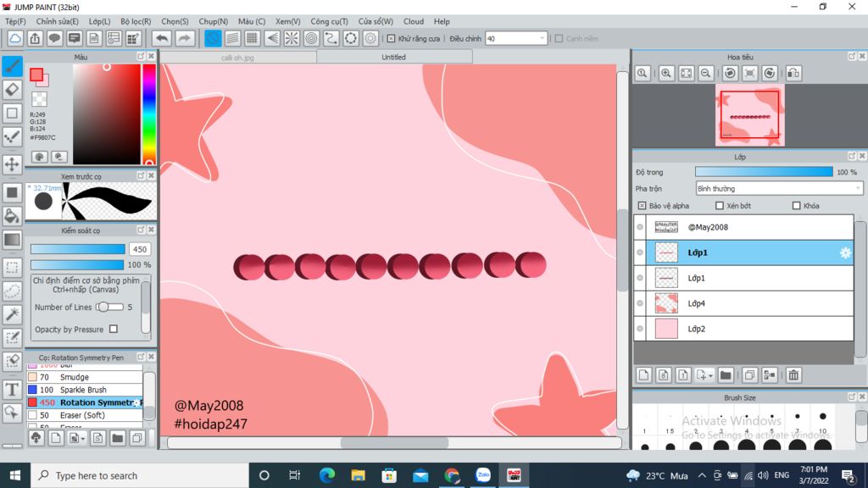This screenshot has height=488, width=868.
Task: Switch to the Untitled tab
Action: pyautogui.click(x=393, y=57)
